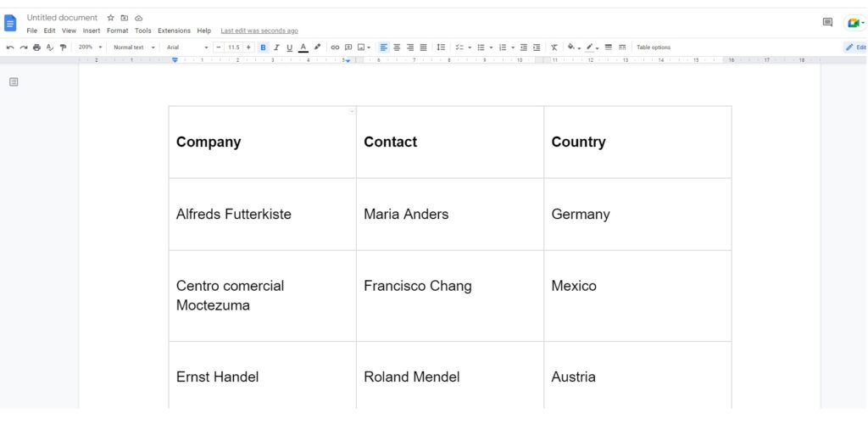Toggle bold formatting
Viewport: 868px width, 430px height.
(263, 47)
